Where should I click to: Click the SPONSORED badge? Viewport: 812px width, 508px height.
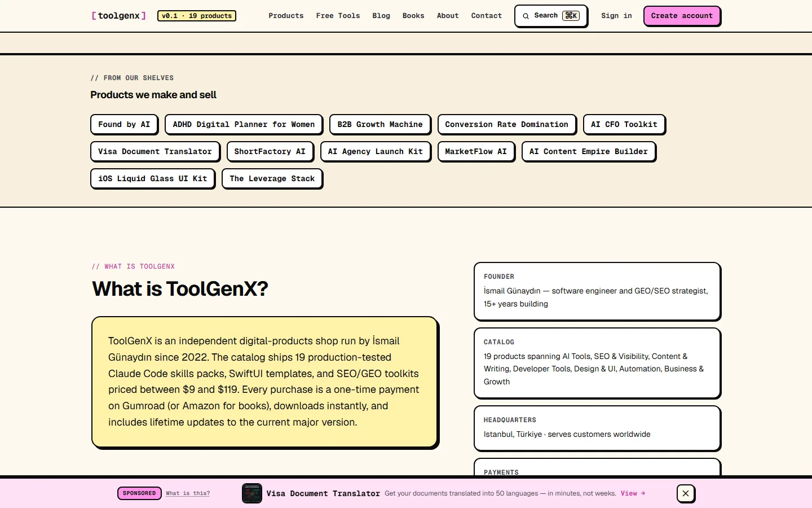tap(139, 493)
